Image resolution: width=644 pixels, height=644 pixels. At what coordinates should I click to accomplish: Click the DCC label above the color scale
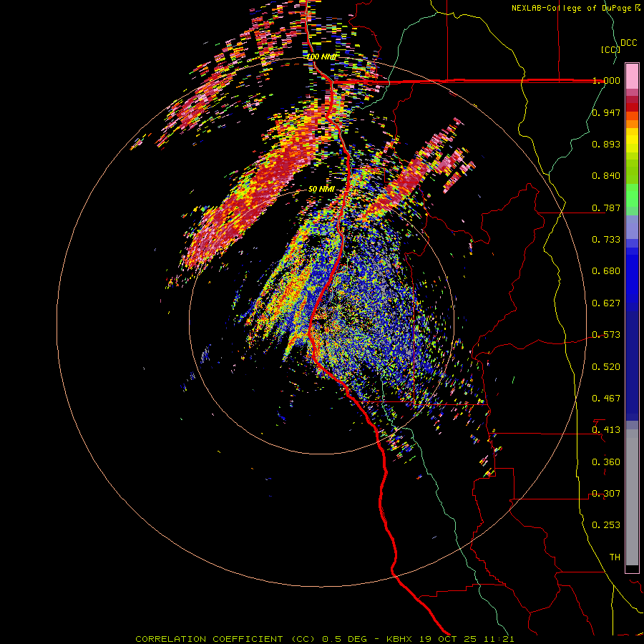point(629,43)
